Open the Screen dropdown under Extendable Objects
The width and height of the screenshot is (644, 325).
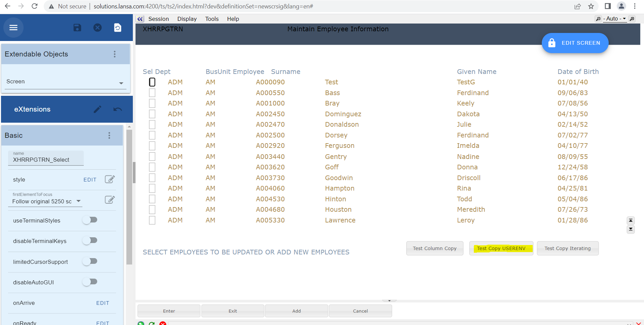tap(121, 83)
